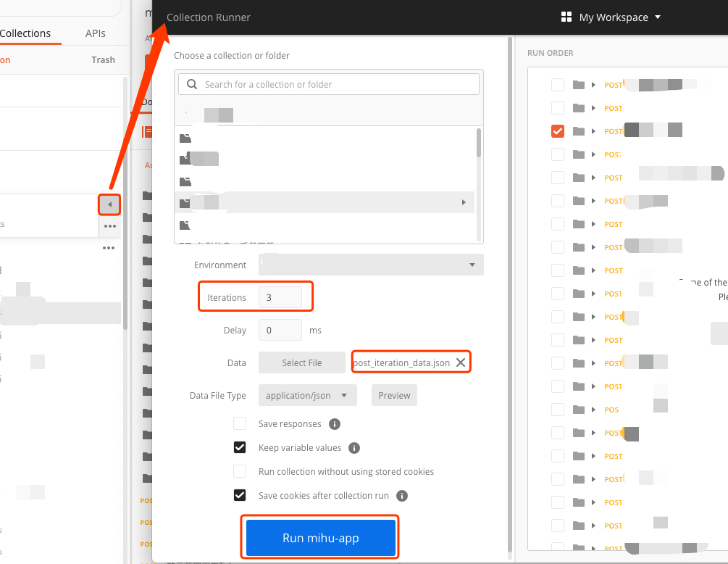Open the Environment dropdown

coord(371,265)
